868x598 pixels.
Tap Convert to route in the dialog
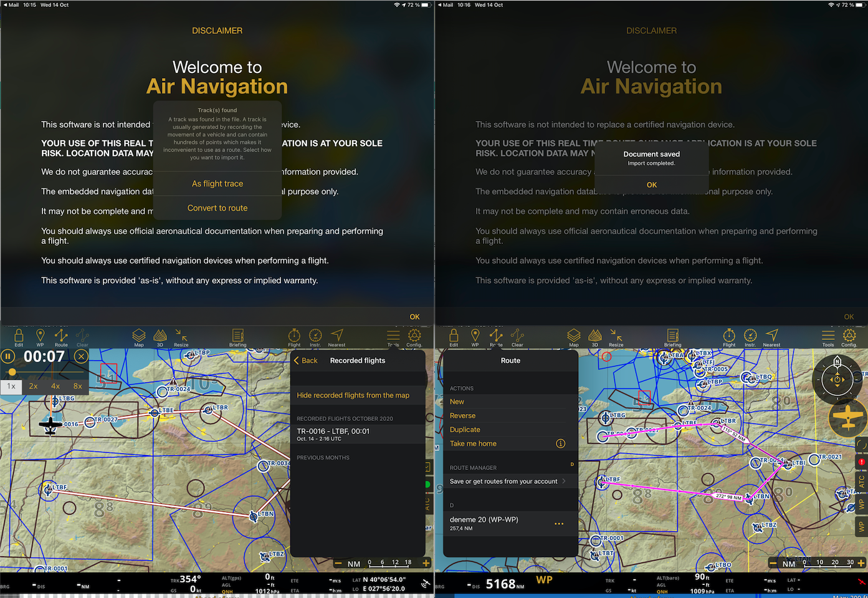click(x=217, y=208)
